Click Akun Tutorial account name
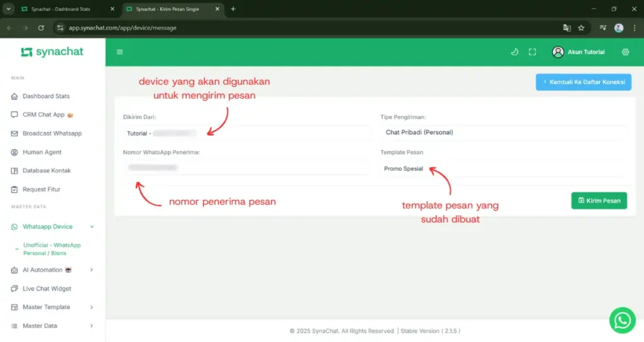This screenshot has width=644, height=342. tap(586, 52)
